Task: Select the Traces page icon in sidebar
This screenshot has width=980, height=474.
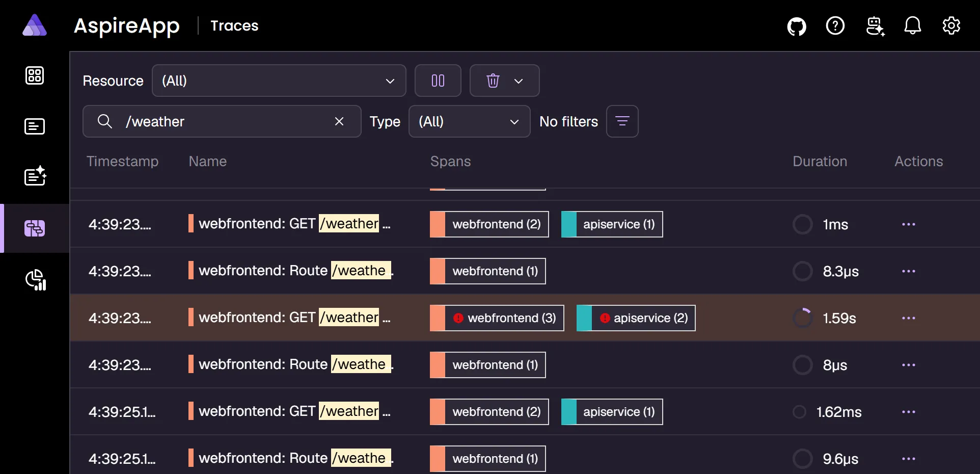Action: coord(35,228)
